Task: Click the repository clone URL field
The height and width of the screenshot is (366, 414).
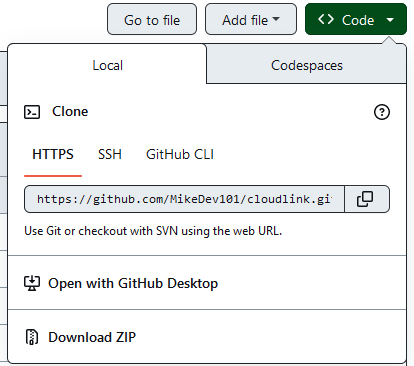Action: coord(184,199)
